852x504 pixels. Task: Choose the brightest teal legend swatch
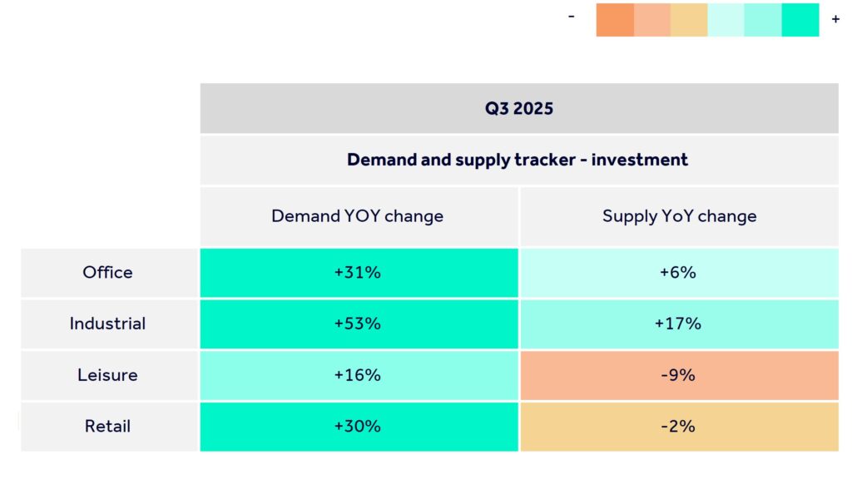[x=800, y=20]
